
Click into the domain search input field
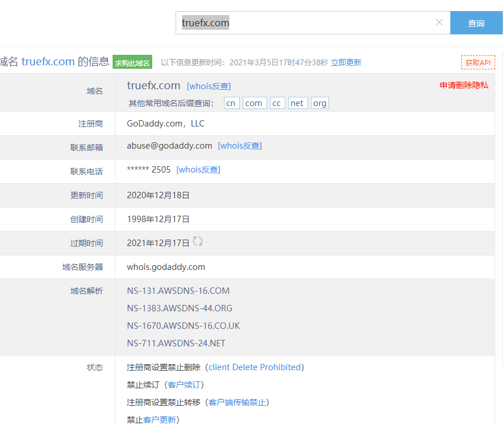pyautogui.click(x=303, y=23)
